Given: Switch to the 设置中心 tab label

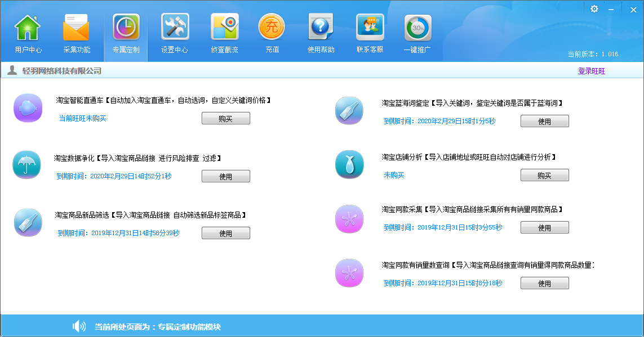Looking at the screenshot, I should tap(175, 50).
